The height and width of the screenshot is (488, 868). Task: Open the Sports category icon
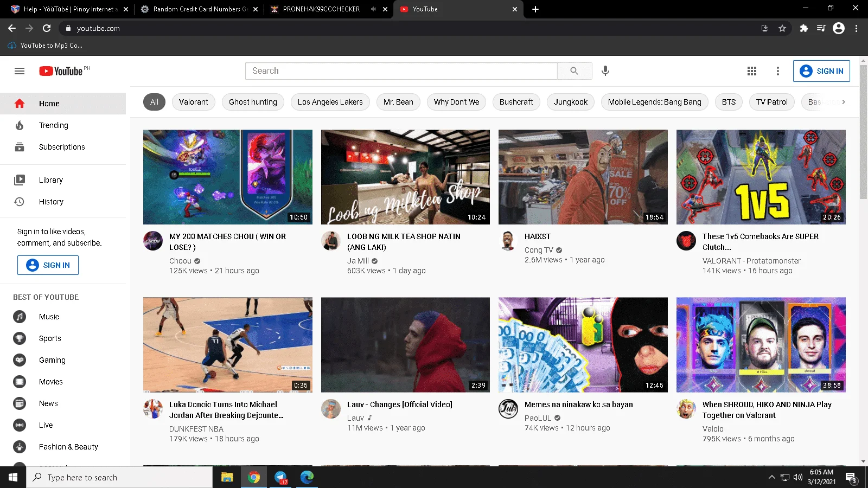[20, 338]
